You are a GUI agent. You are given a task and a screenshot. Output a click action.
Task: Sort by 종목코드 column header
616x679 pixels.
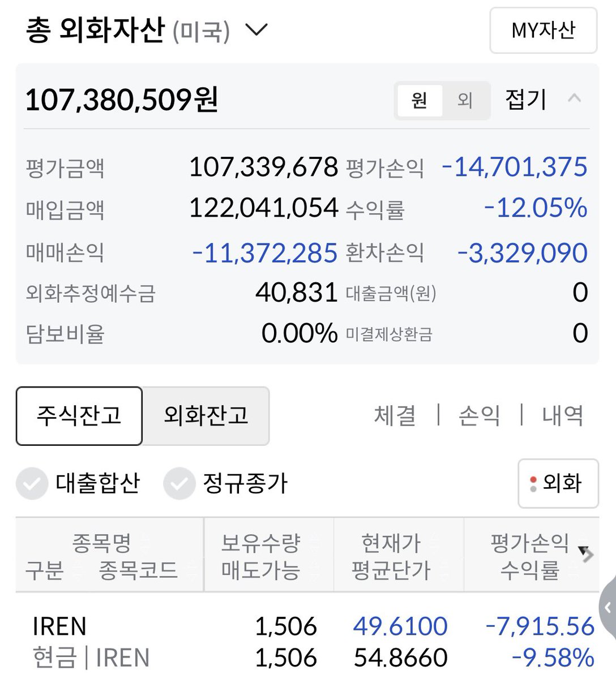click(x=138, y=570)
